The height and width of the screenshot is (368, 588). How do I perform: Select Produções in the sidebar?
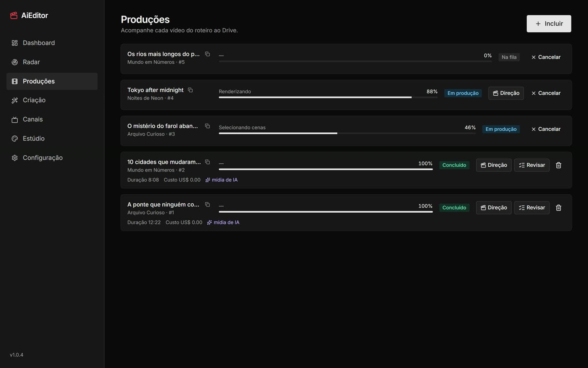tap(52, 81)
